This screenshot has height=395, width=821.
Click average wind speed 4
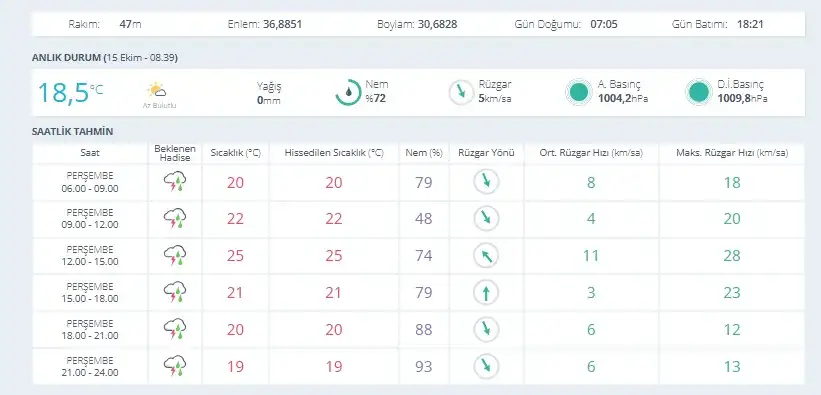click(591, 218)
